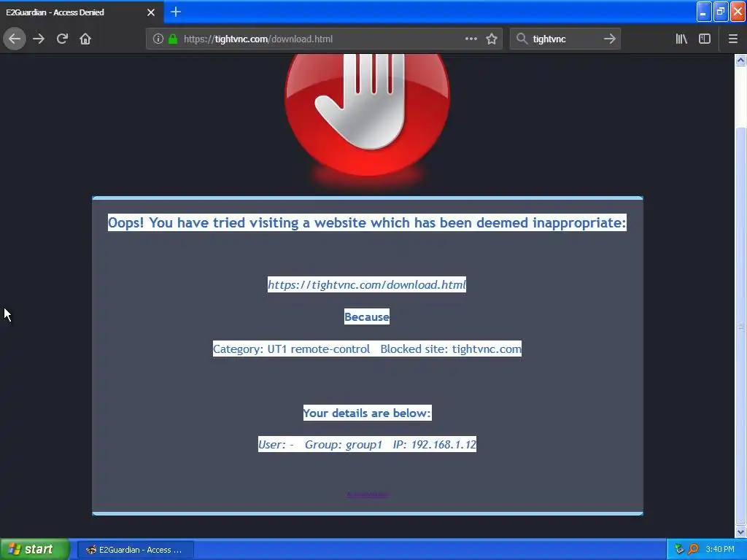Go back to the previous page
Viewport: 747px width, 560px height.
click(x=15, y=39)
